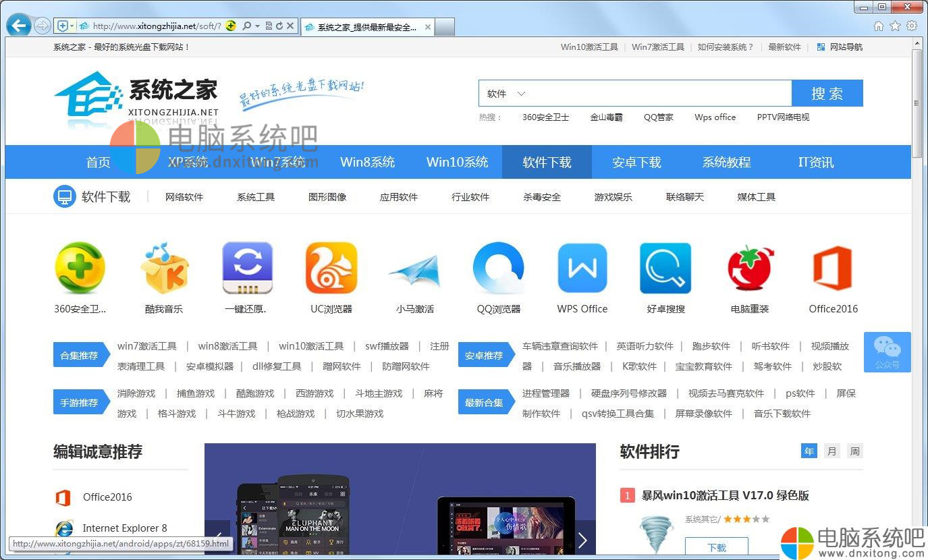928x560 pixels.
Task: Click the 安卓推荐 blue label
Action: (486, 356)
